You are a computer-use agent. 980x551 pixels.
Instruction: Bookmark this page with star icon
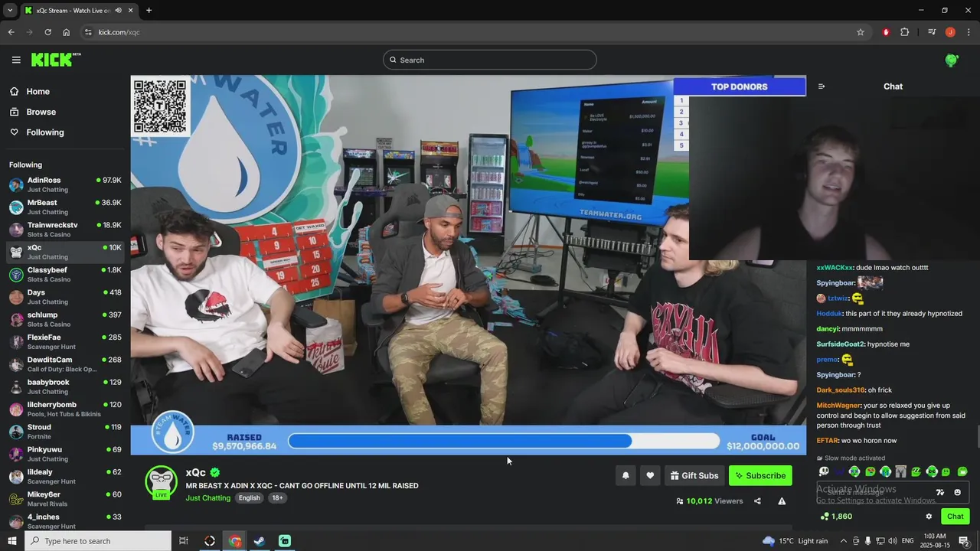861,32
